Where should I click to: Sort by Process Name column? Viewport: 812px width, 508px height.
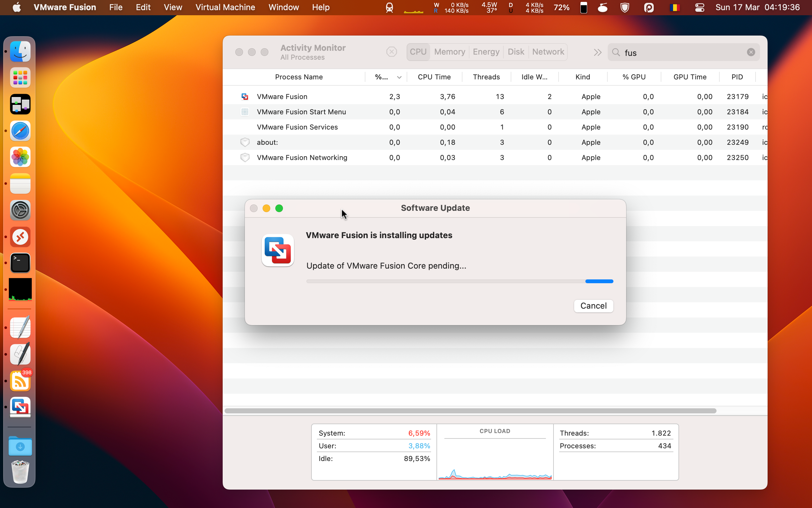click(298, 77)
